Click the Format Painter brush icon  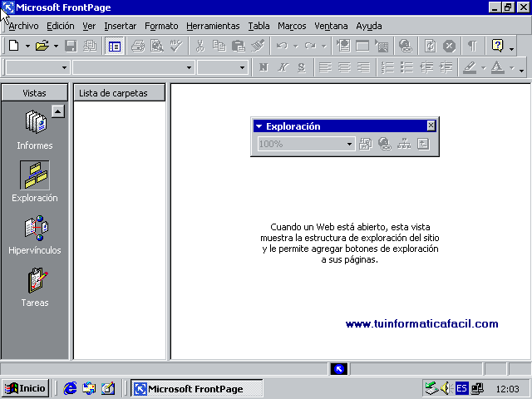[x=258, y=46]
